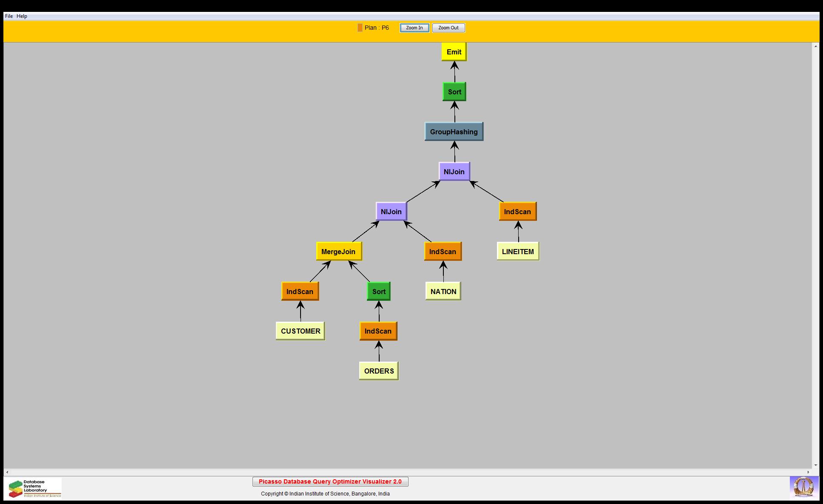Click the Sort node under MergeJoin

tap(378, 292)
